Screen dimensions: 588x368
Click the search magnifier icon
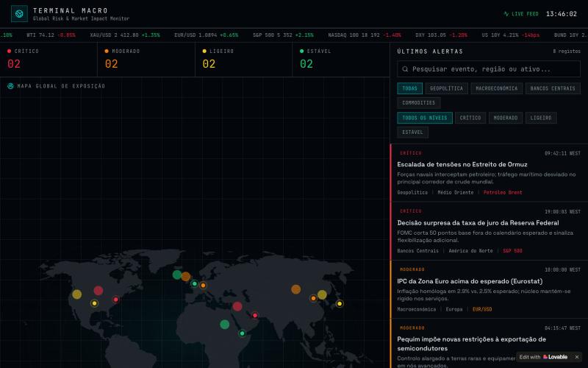[405, 69]
